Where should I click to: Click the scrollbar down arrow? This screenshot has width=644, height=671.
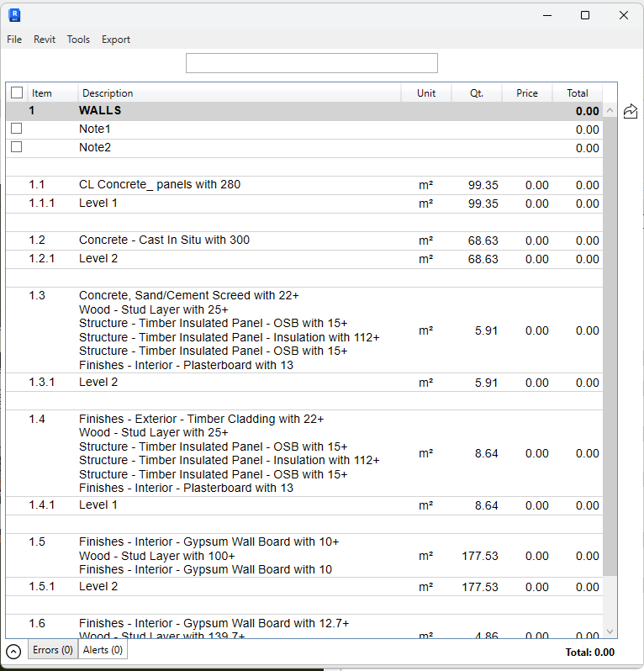click(x=610, y=632)
